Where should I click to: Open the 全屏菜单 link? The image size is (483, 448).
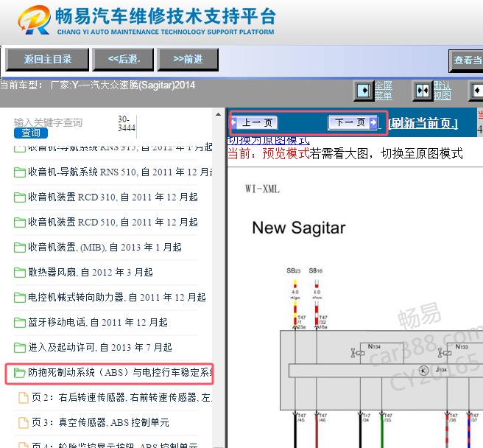(x=384, y=91)
